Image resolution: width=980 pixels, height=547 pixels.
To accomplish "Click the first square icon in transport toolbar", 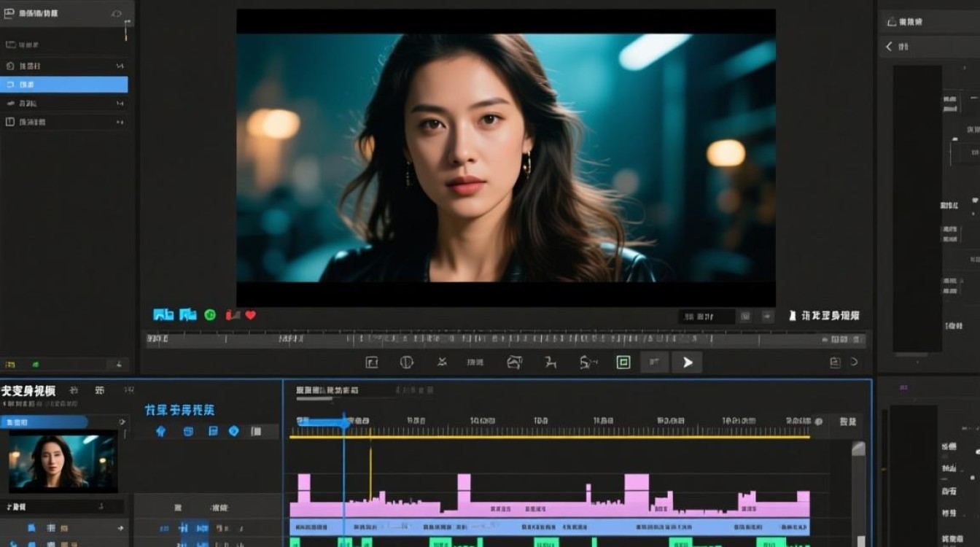I will (x=372, y=362).
